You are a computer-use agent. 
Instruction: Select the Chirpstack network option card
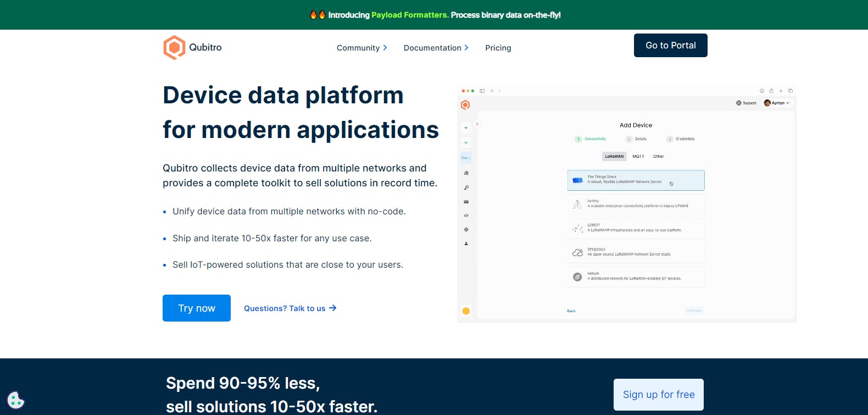point(636,253)
